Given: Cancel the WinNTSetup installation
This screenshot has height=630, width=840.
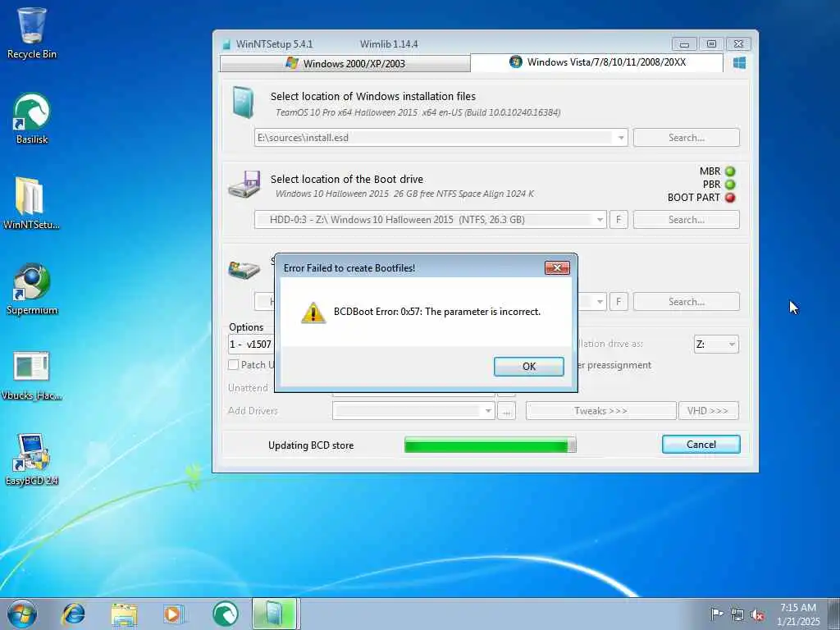Looking at the screenshot, I should [701, 444].
